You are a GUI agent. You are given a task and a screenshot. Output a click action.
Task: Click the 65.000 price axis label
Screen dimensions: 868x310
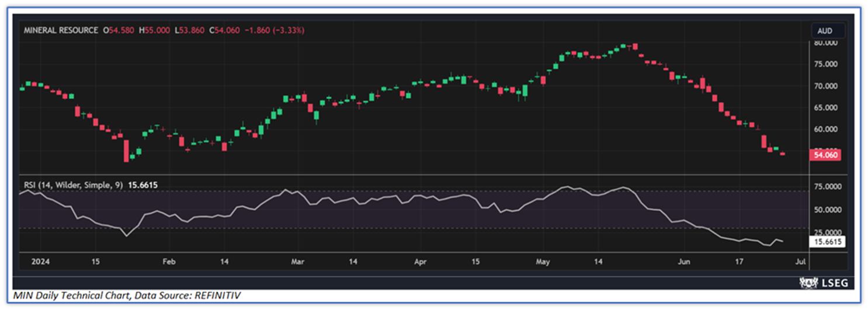pyautogui.click(x=826, y=107)
